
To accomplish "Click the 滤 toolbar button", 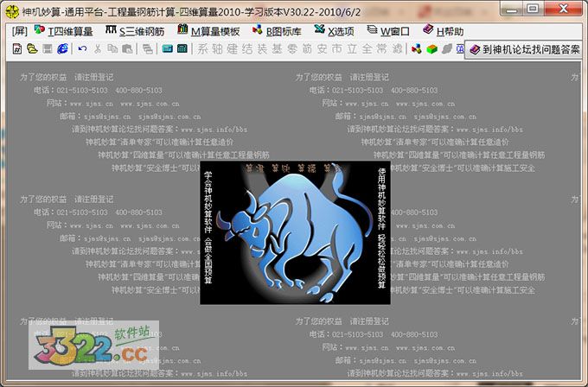I will (x=397, y=48).
